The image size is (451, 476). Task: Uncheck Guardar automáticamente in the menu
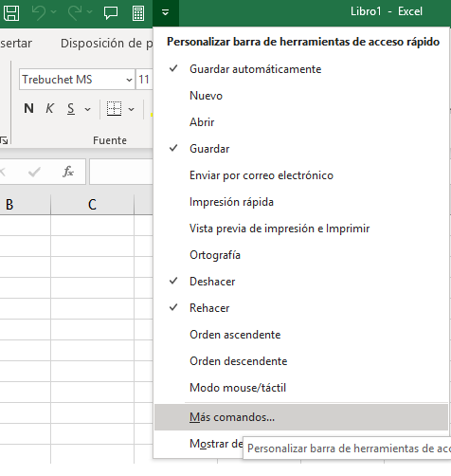[x=301, y=69]
